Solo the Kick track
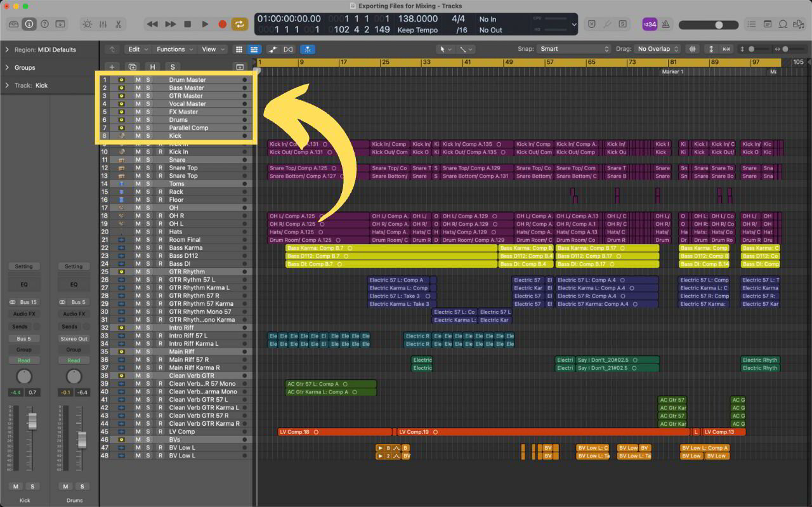812x507 pixels. [x=148, y=135]
